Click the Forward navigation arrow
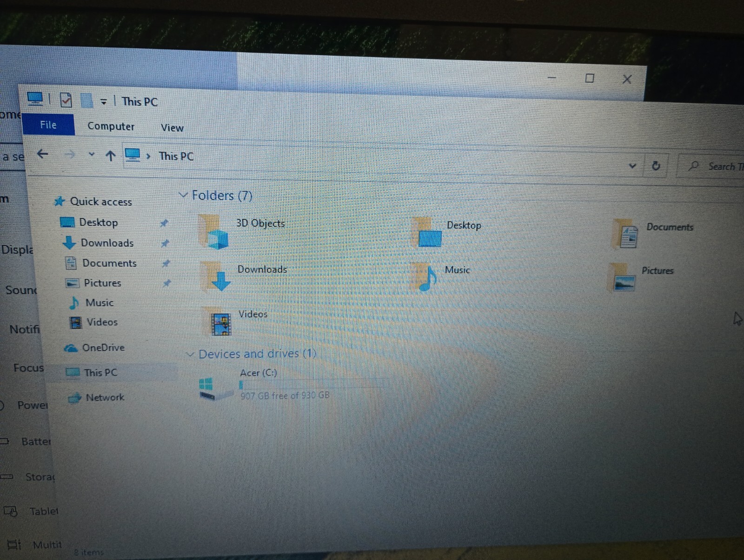Screen dimensions: 744x560 point(69,154)
